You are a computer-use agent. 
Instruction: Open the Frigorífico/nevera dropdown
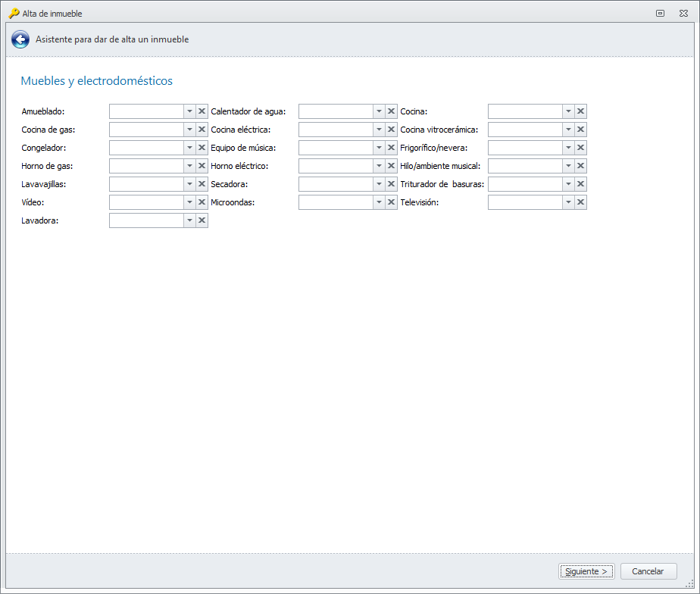click(x=568, y=148)
